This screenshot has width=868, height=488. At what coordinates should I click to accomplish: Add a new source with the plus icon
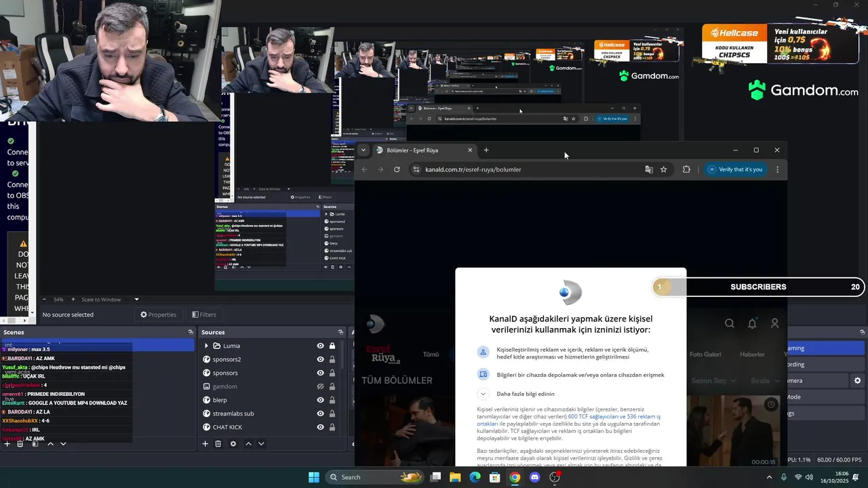[205, 444]
